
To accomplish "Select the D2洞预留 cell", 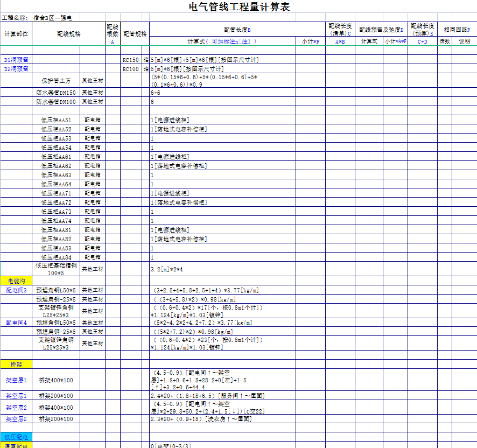I will 16,69.
